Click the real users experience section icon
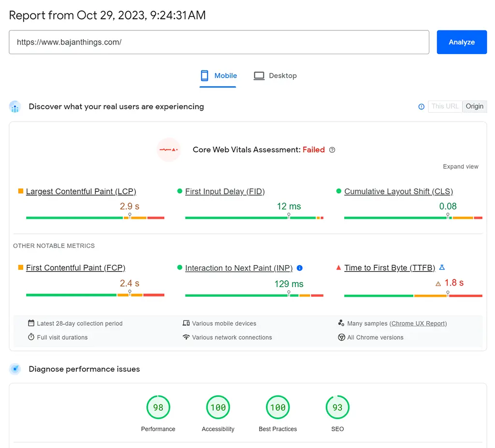The width and height of the screenshot is (495, 448). coord(15,107)
